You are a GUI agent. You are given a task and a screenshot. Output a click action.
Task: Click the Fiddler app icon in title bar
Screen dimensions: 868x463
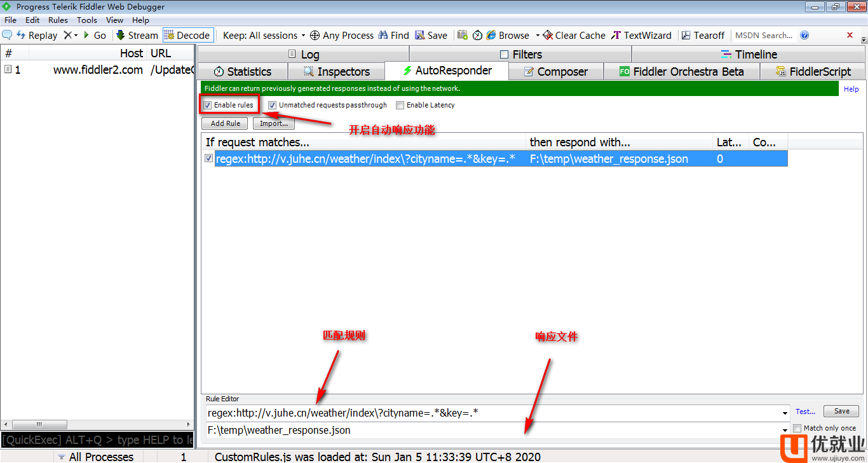click(7, 6)
